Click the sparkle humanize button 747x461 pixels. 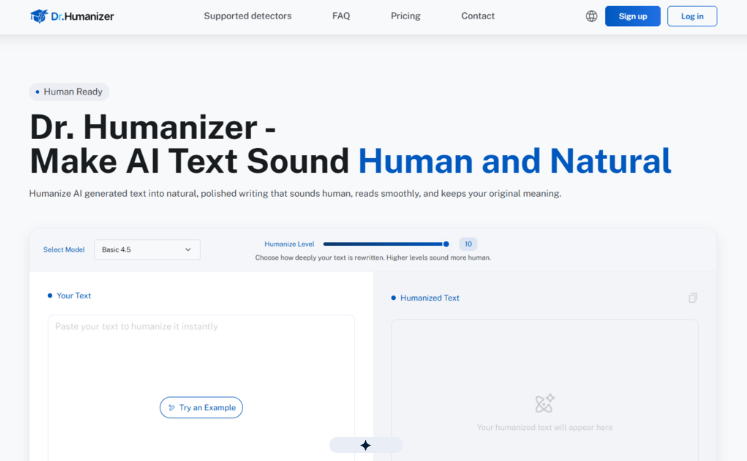coord(365,445)
